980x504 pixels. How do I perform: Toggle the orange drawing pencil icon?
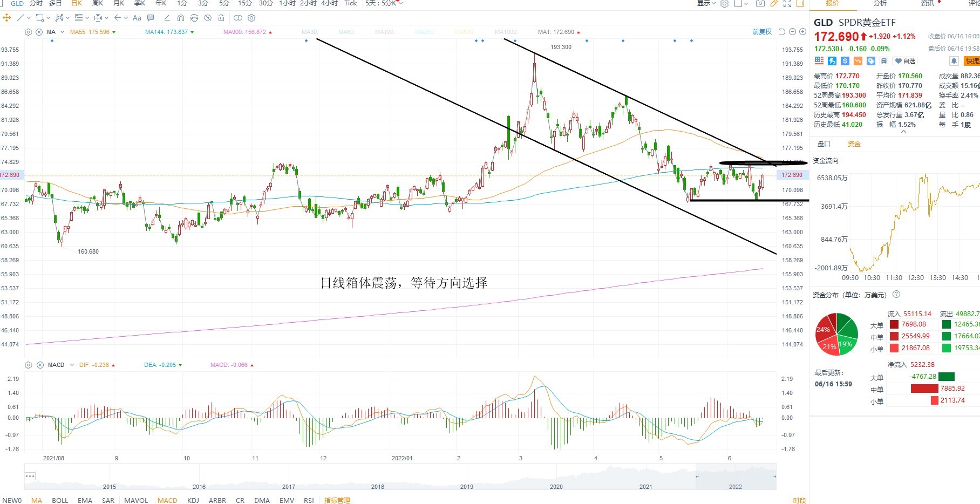click(x=774, y=3)
